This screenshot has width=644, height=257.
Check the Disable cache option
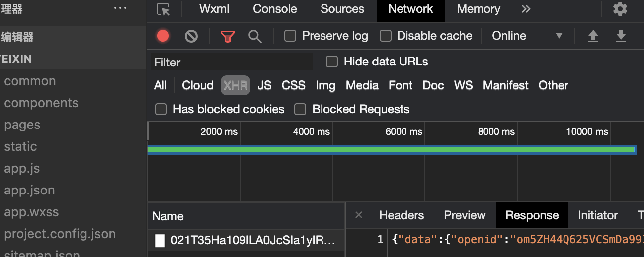tap(386, 36)
